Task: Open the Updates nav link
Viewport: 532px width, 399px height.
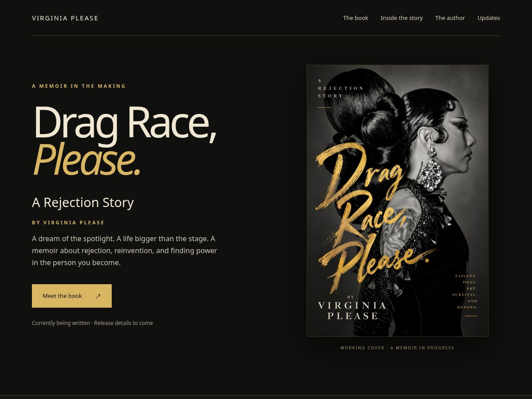Action: click(x=489, y=18)
